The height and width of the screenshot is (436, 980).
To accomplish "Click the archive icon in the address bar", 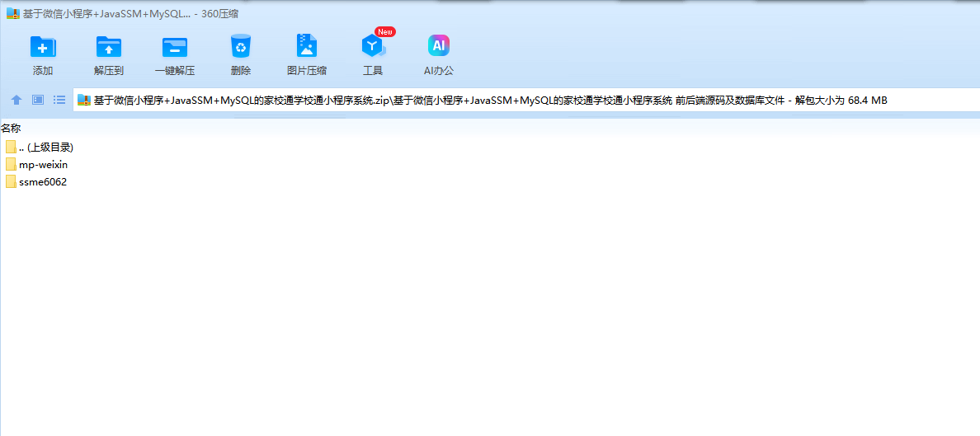I will (x=84, y=100).
